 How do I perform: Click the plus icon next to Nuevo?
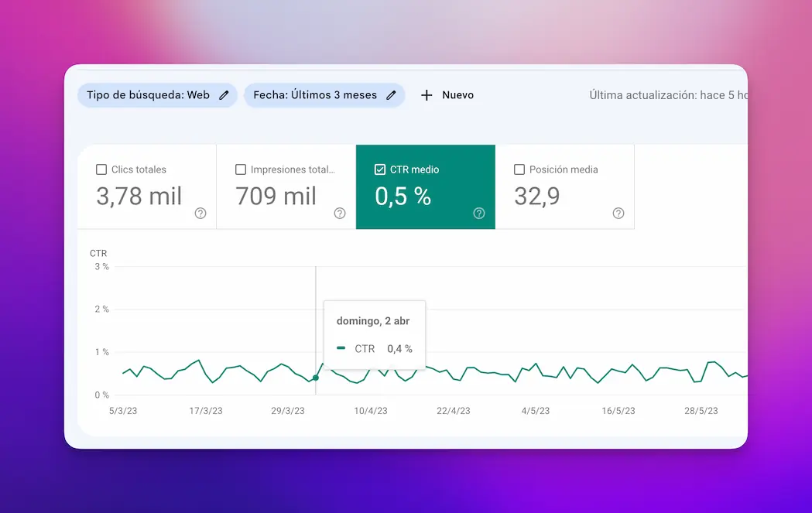tap(427, 94)
